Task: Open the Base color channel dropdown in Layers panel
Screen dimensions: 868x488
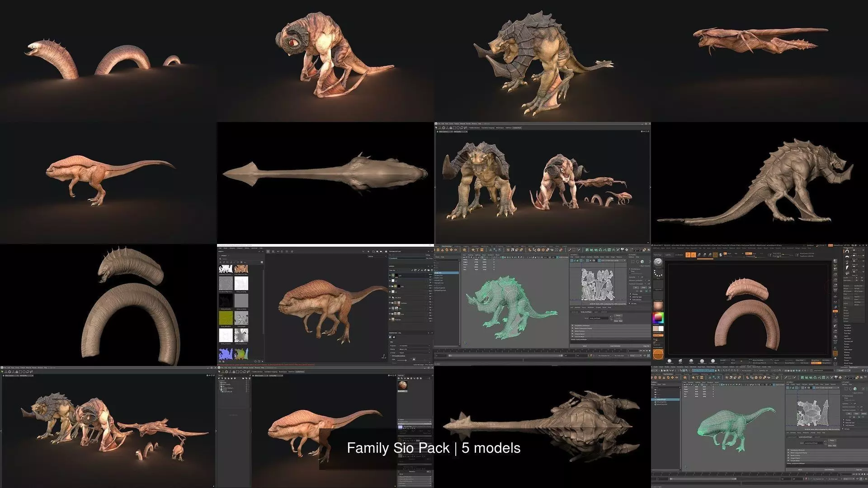Action: click(x=393, y=270)
